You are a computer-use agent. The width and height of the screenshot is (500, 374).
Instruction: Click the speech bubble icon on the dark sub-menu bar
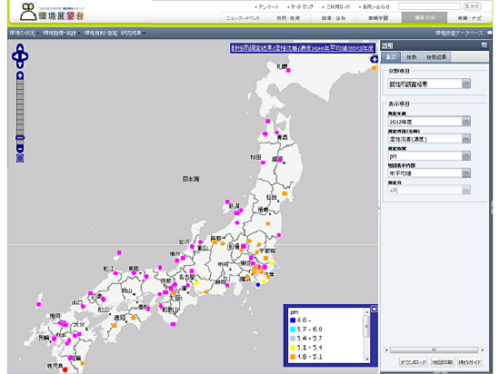(489, 33)
